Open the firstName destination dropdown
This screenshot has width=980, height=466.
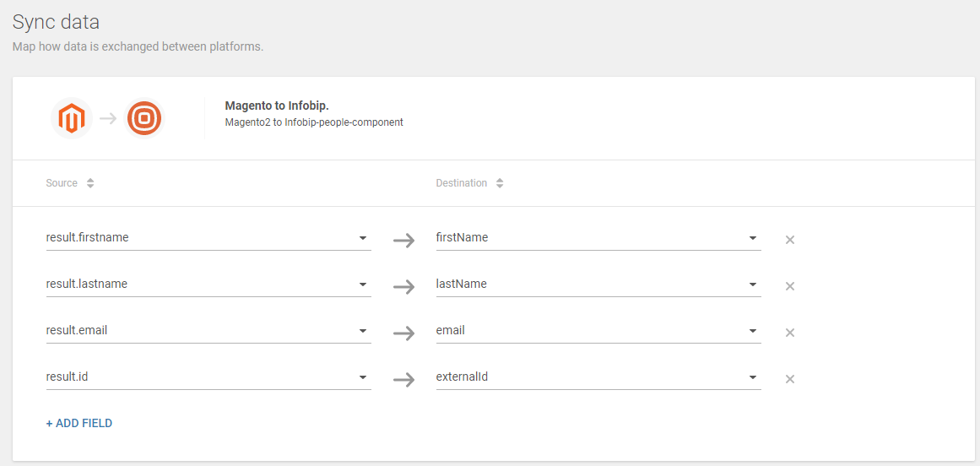point(752,238)
